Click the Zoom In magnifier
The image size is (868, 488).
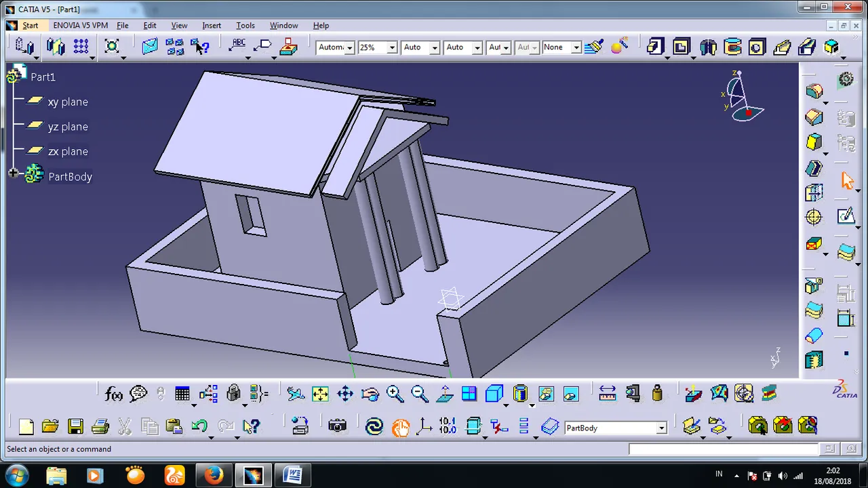pyautogui.click(x=395, y=394)
